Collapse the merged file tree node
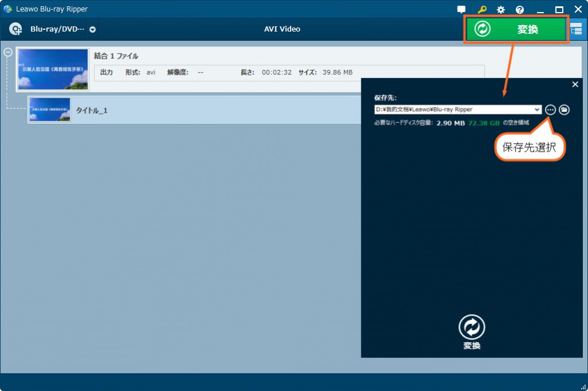Screen dimensions: 588x391 (8, 52)
